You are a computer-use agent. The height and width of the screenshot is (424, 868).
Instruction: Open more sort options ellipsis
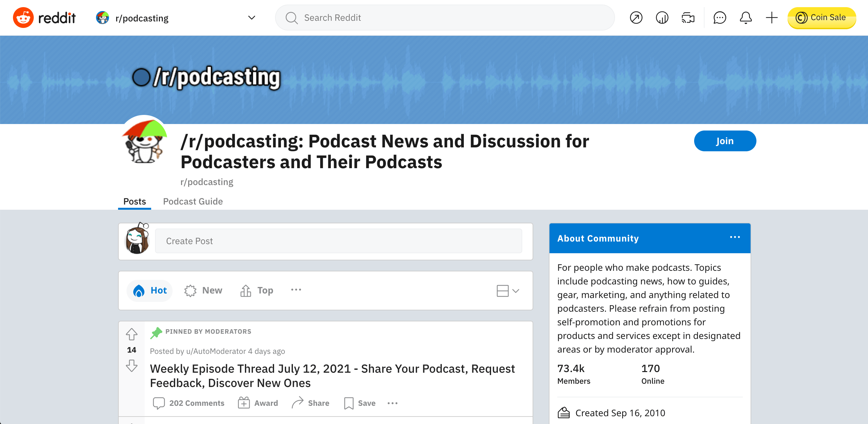(296, 290)
